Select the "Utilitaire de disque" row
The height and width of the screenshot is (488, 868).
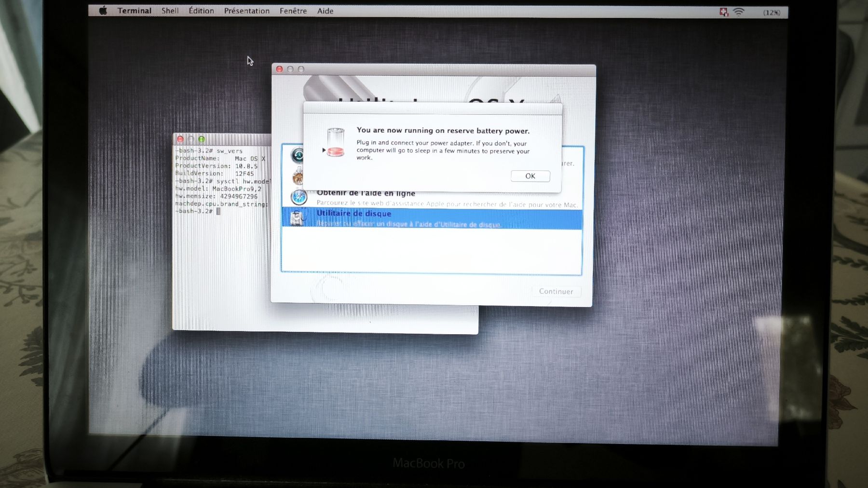(x=432, y=218)
